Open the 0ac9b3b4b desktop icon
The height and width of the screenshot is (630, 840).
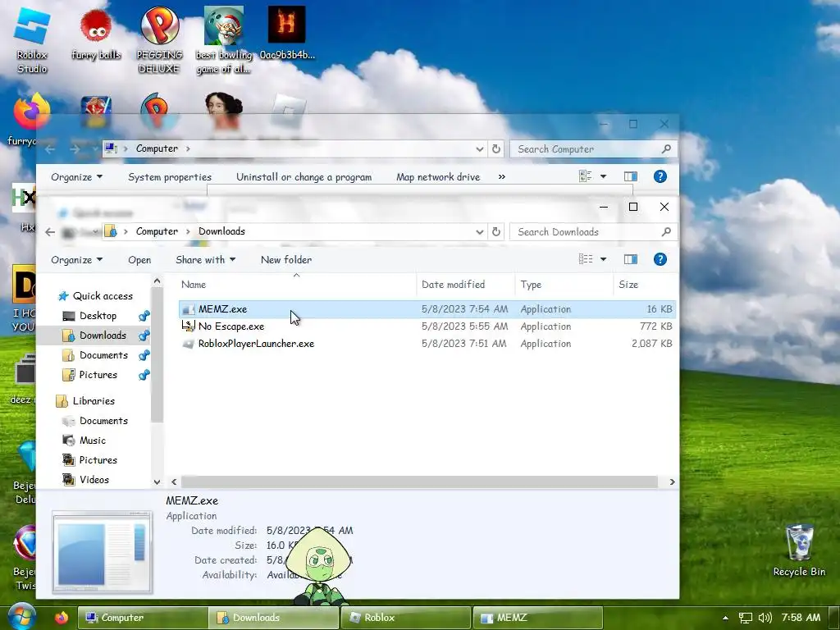click(286, 33)
